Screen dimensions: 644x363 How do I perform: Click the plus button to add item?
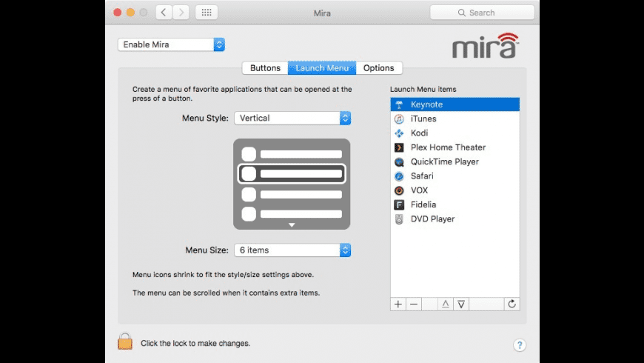coord(398,304)
